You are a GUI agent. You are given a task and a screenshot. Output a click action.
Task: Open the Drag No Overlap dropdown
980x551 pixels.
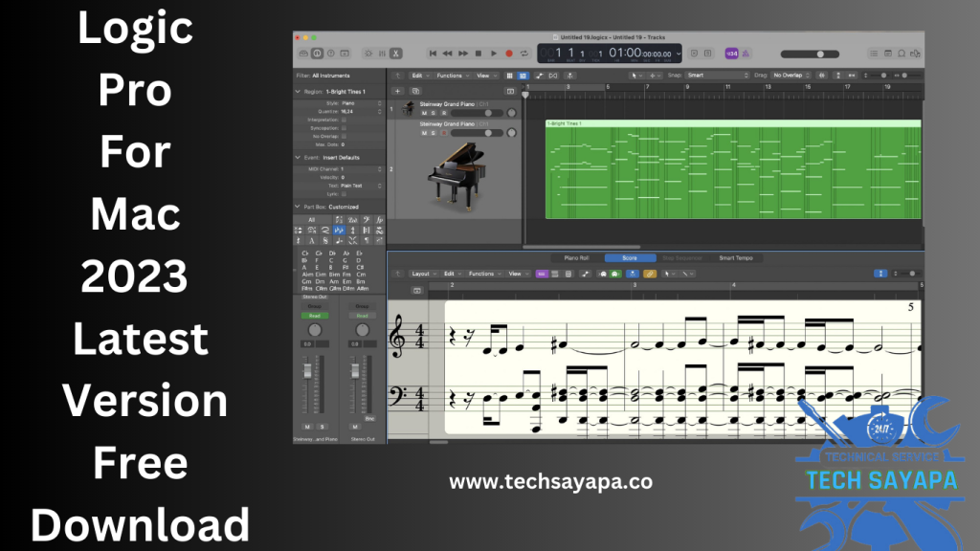(791, 76)
